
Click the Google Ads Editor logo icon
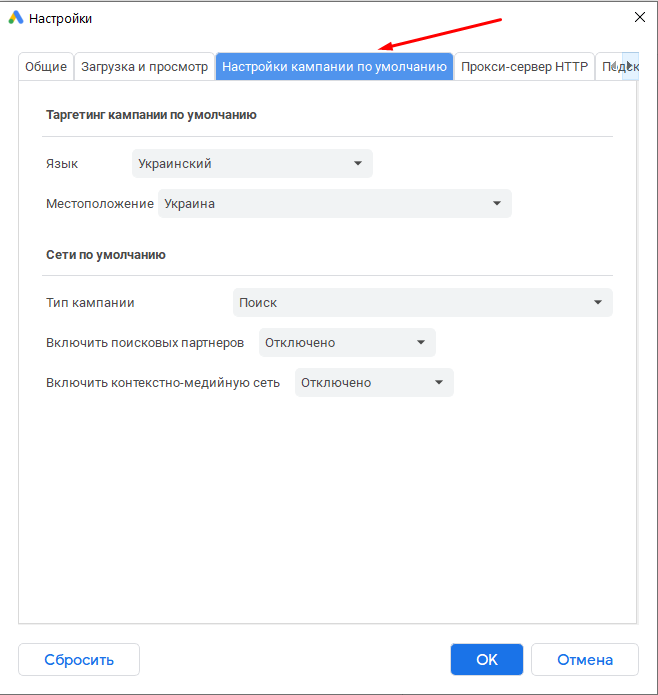(x=16, y=17)
